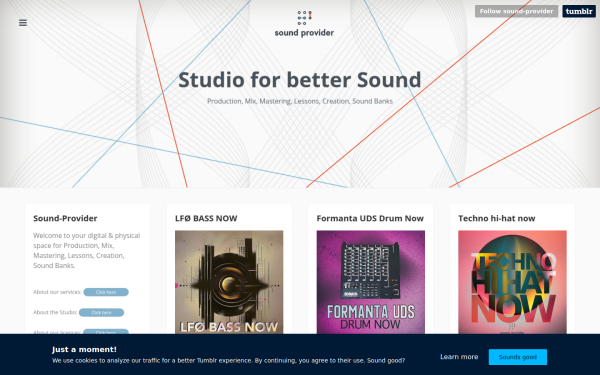Click the Formanta UDS Drum Now cover image

pos(370,282)
